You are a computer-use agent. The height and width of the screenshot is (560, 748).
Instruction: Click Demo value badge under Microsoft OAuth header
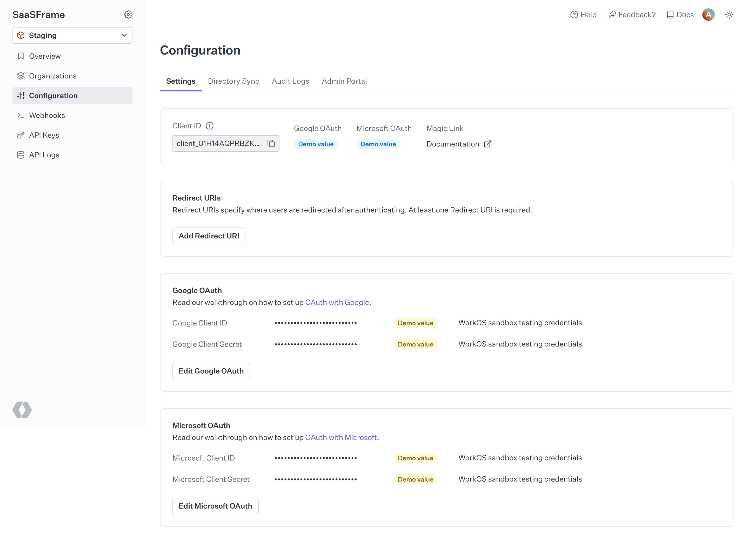[x=378, y=144]
